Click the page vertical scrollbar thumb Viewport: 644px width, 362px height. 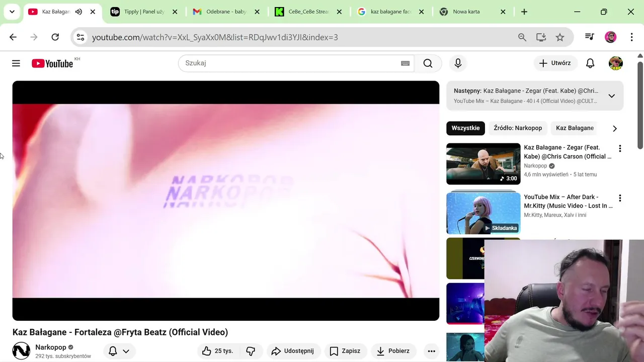pos(640,106)
